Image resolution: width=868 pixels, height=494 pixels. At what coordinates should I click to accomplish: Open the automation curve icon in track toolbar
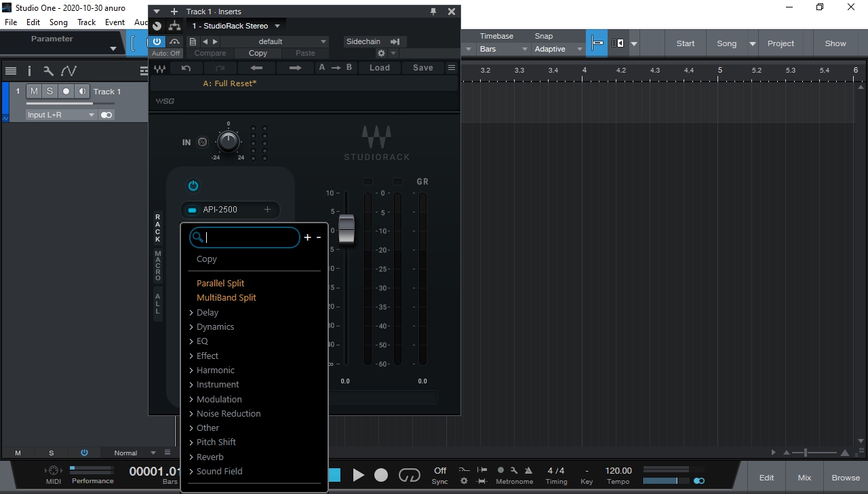point(68,71)
